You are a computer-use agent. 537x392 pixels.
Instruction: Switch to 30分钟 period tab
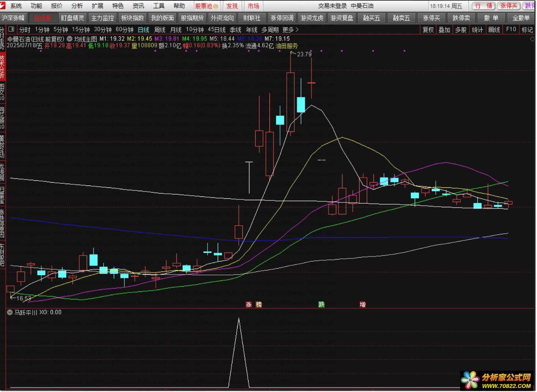[103, 30]
